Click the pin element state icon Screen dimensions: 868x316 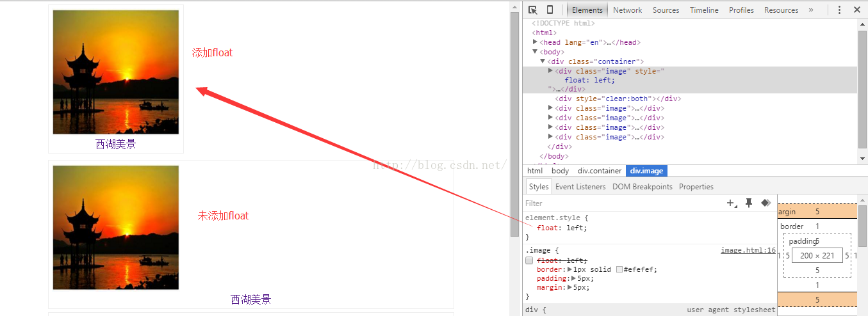tap(749, 203)
